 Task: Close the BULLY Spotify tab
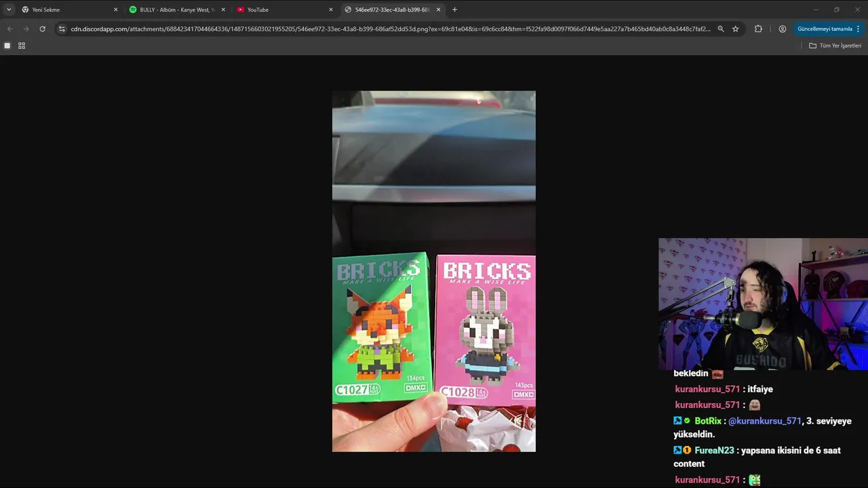(223, 9)
